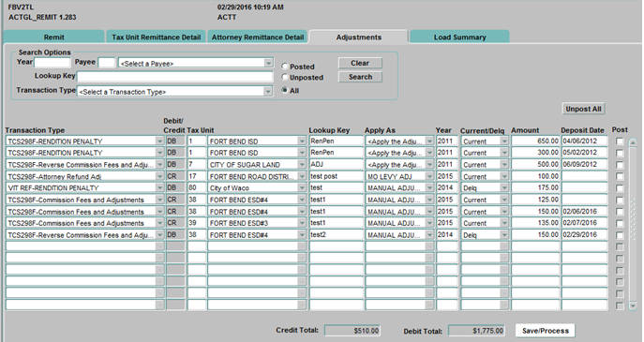Open Tax Unit dropdown for FORT BEND ROAD DISTRI
Screen dimensions: 644x342
pos(302,176)
